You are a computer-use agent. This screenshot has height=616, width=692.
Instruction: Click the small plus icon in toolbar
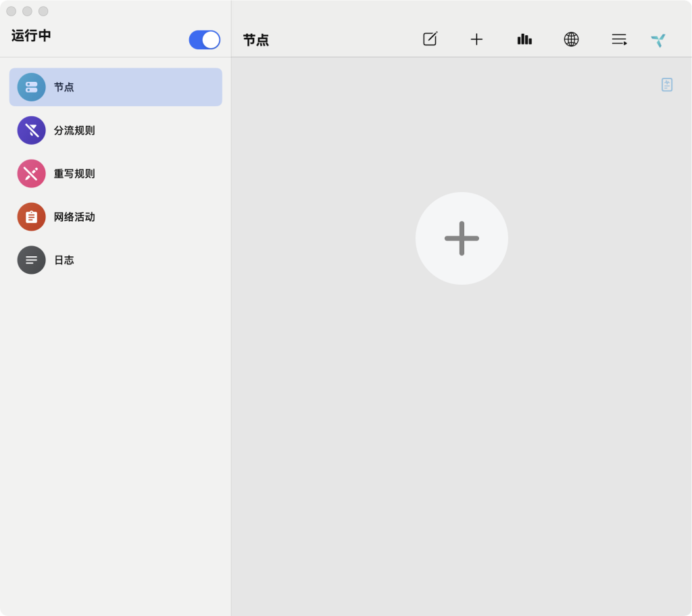pos(476,39)
